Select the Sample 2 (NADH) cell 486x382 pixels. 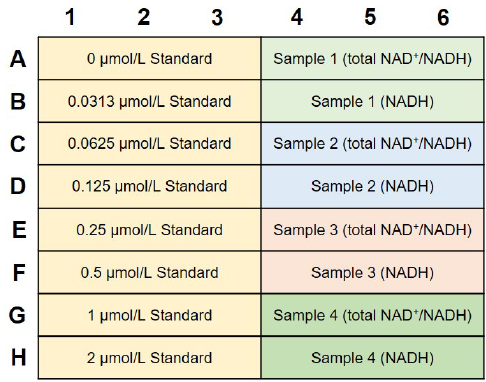(x=373, y=186)
